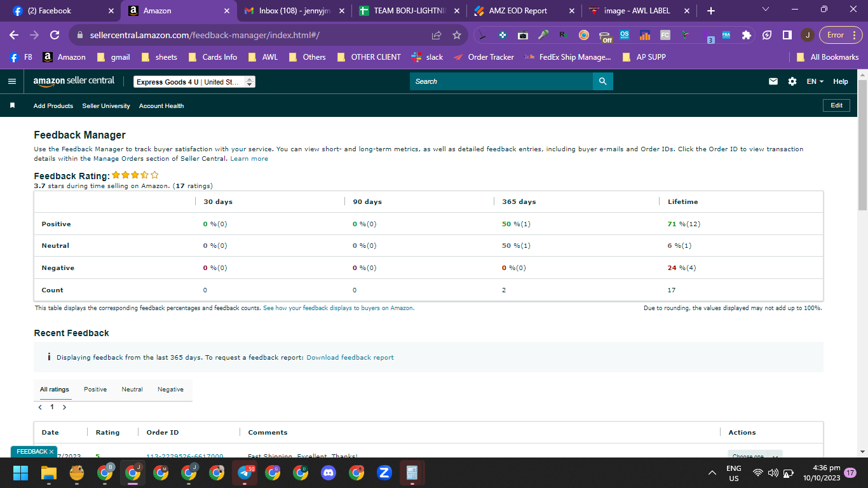The image size is (868, 488).
Task: Close the FEEDBACK floating tag
Action: click(x=51, y=452)
